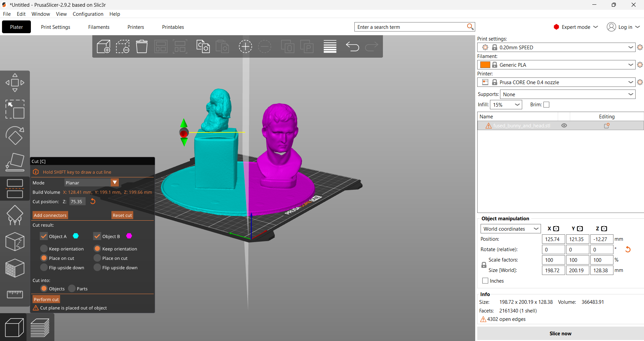
Task: Select the Place on face tool
Action: [x=15, y=162]
